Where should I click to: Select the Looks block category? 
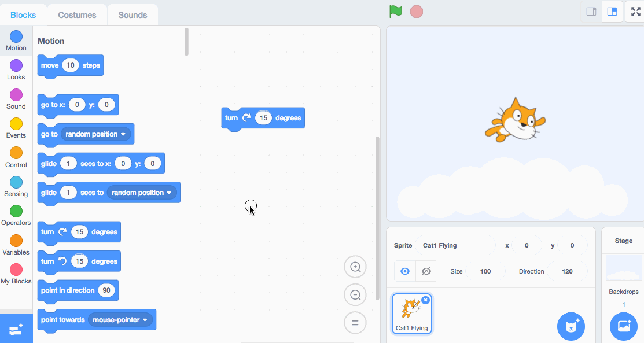[x=16, y=69]
